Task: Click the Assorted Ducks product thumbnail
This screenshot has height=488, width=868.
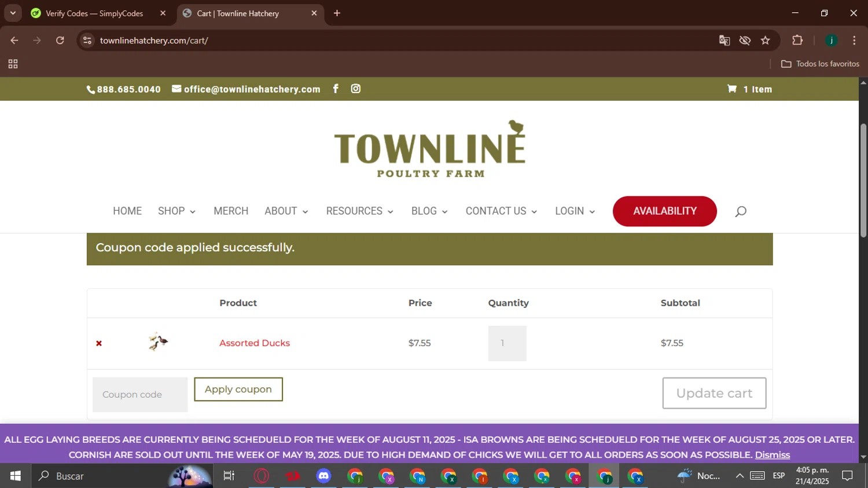Action: click(157, 342)
